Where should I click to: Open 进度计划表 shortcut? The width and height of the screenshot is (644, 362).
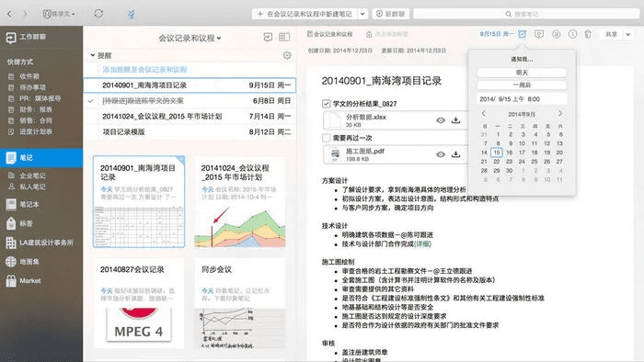[30, 131]
